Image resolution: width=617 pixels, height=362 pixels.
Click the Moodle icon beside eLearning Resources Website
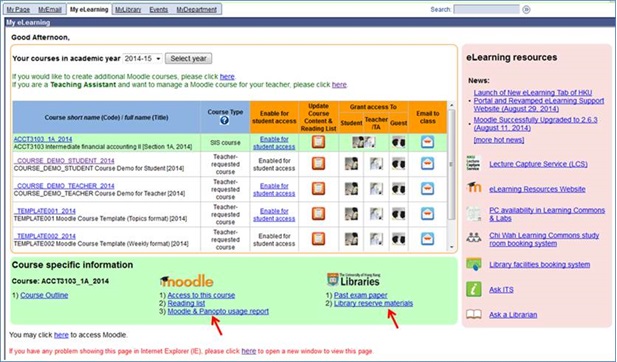pos(474,188)
